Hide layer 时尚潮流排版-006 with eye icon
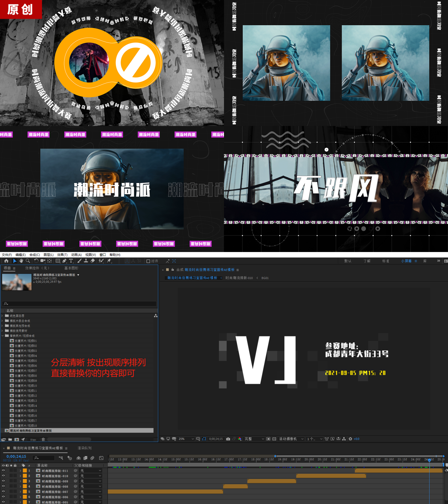The width and height of the screenshot is (448, 504). (x=3, y=497)
